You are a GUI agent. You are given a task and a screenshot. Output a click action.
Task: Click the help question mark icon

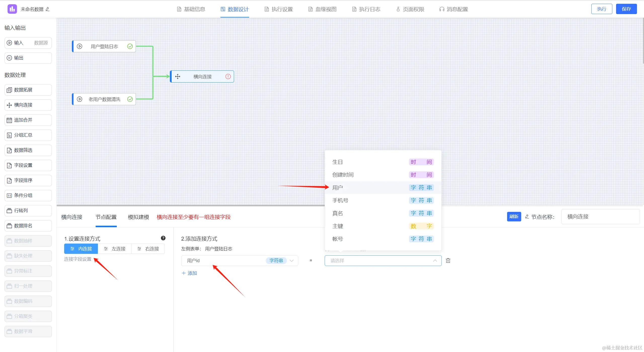click(x=163, y=238)
